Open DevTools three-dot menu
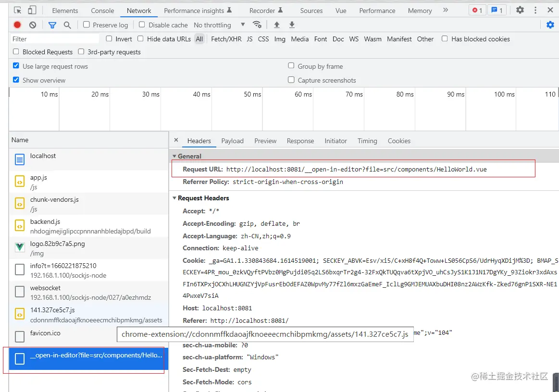Viewport: 559px width, 392px height. pyautogui.click(x=535, y=10)
